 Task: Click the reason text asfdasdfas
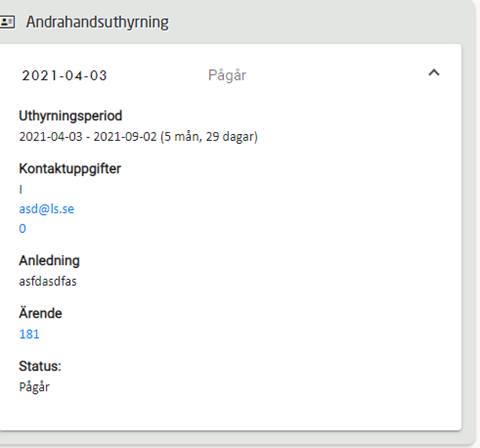pos(48,281)
